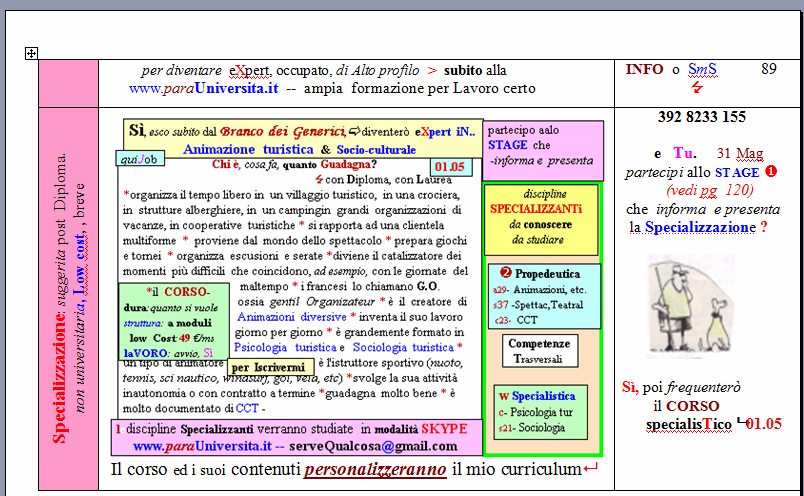
Task: Click the blue Animazioni diversive text
Action: click(292, 317)
